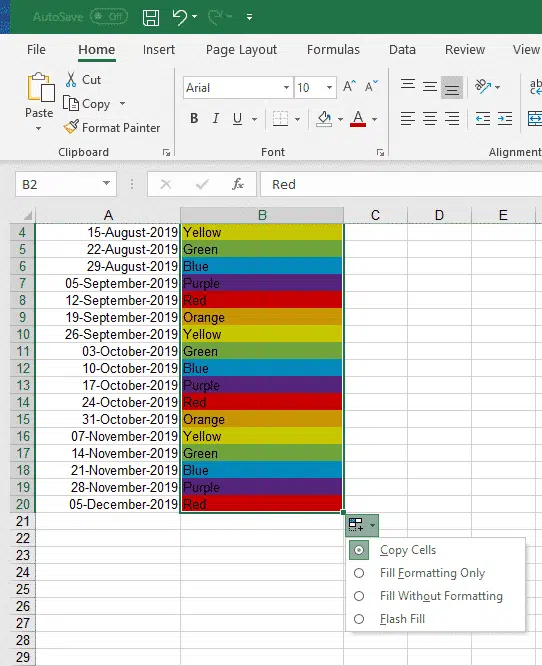Switch to the Insert tab
The image size is (542, 666).
click(158, 50)
